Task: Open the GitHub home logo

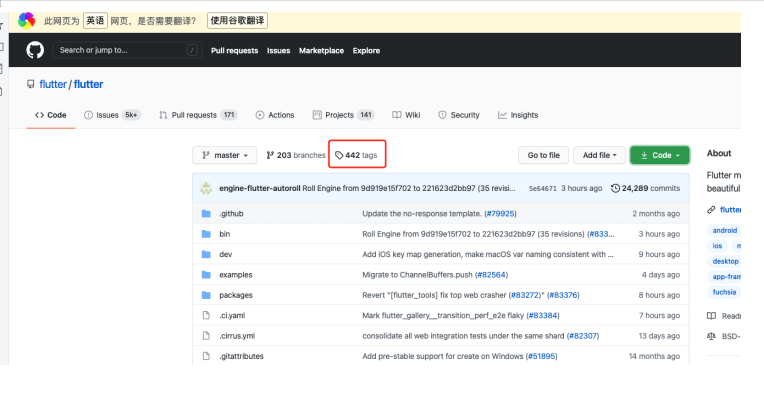Action: point(35,50)
